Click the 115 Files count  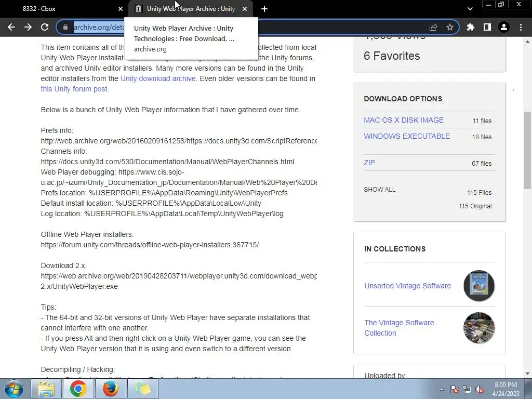pos(479,192)
